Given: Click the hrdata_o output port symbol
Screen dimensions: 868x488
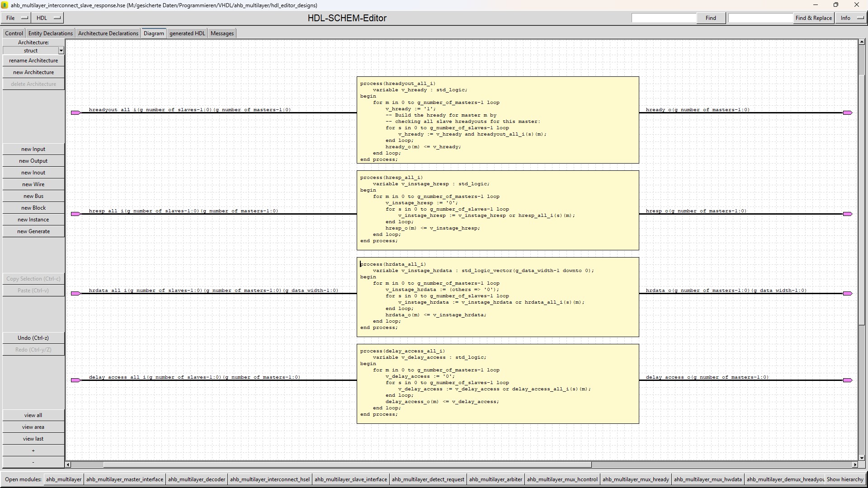Looking at the screenshot, I should point(848,293).
